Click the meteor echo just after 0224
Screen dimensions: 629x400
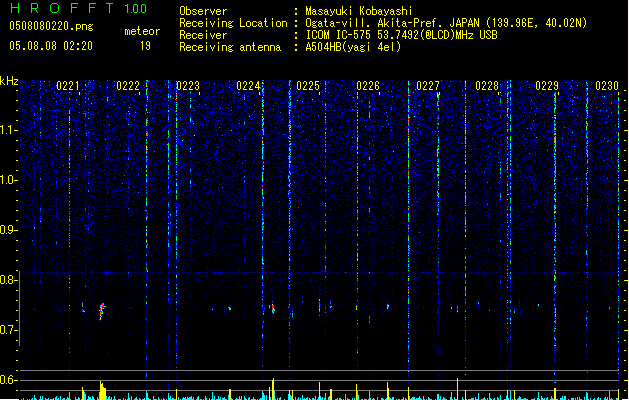coord(273,308)
